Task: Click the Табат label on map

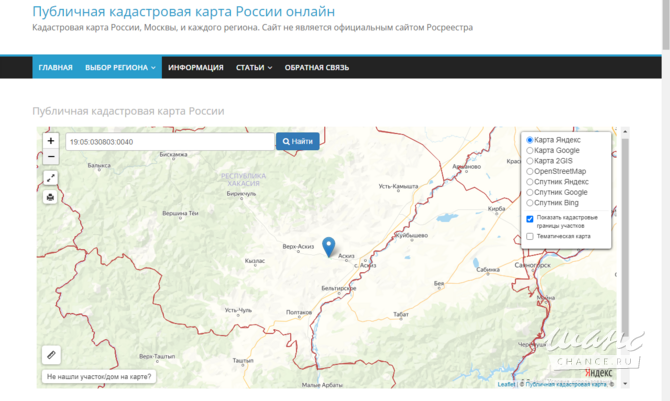Action: pyautogui.click(x=401, y=314)
